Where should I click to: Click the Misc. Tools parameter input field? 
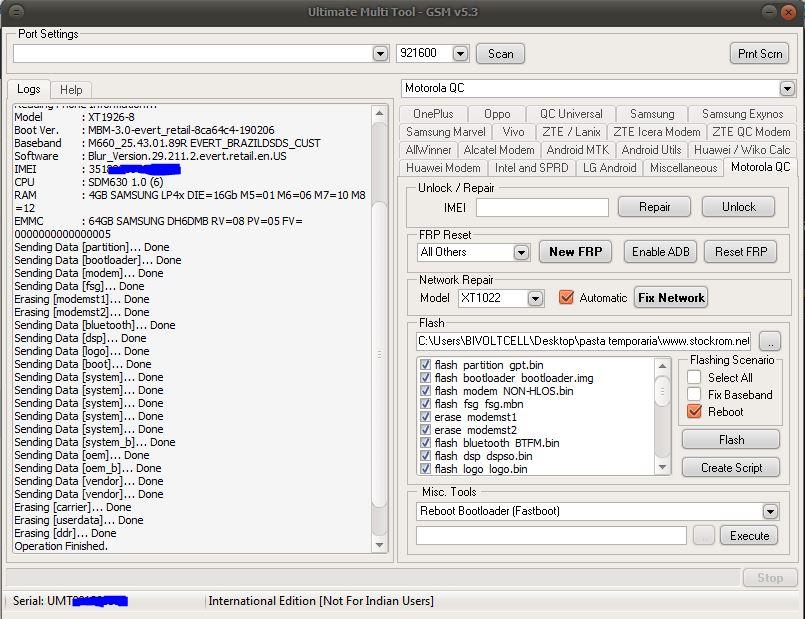coord(551,536)
